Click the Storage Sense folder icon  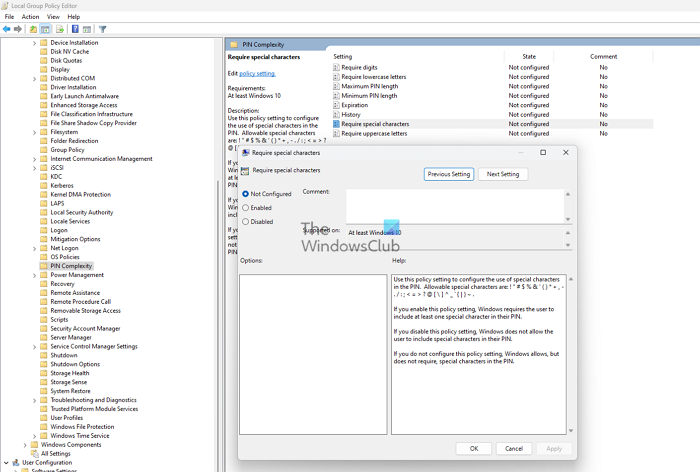coord(44,382)
